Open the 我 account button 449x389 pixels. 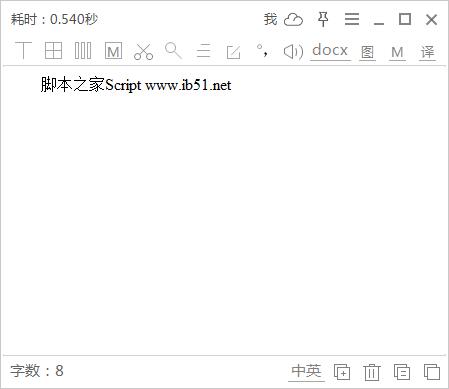[x=270, y=19]
